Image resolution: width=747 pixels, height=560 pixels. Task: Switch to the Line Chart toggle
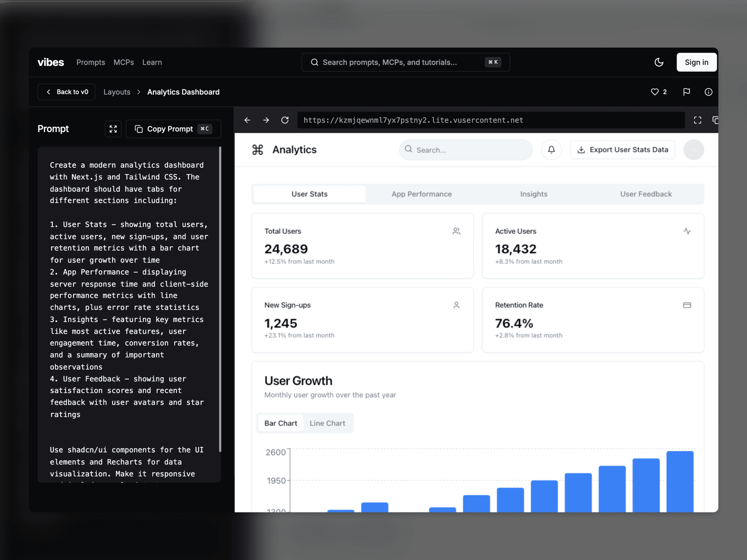(327, 423)
